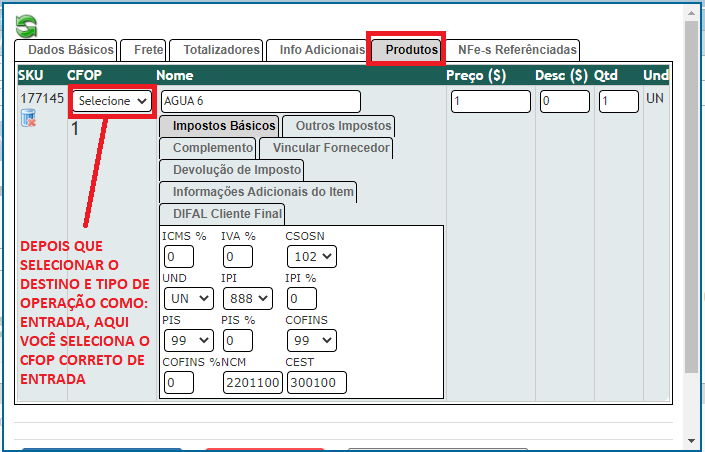
Task: Click the Preço ($) input field
Action: pos(491,101)
